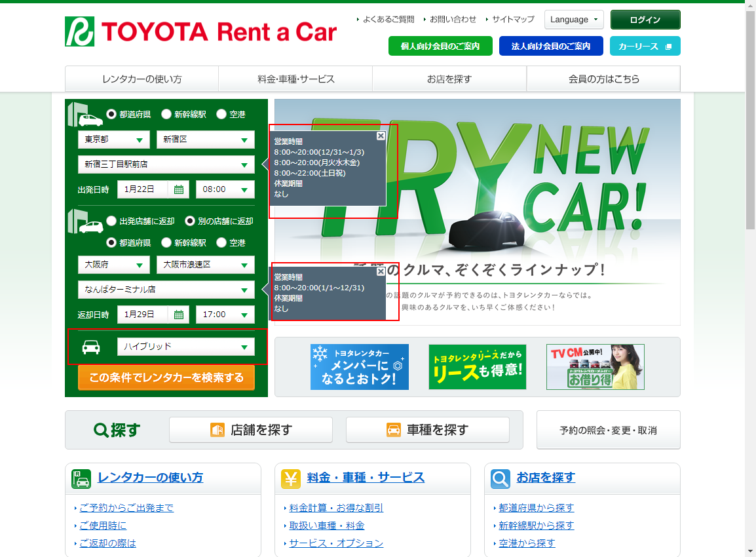Open 新幹線駅から探す link
Image resolution: width=756 pixels, height=557 pixels.
pos(536,526)
